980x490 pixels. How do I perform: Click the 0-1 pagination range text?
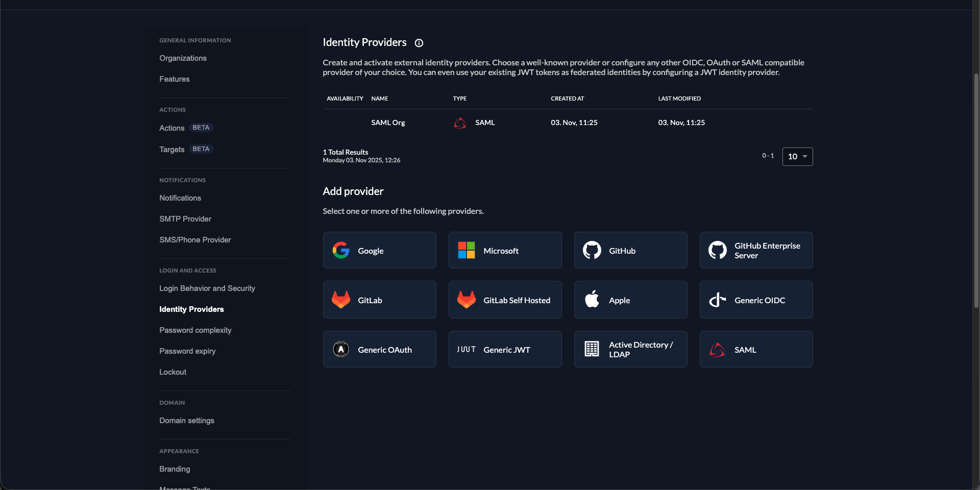click(768, 156)
